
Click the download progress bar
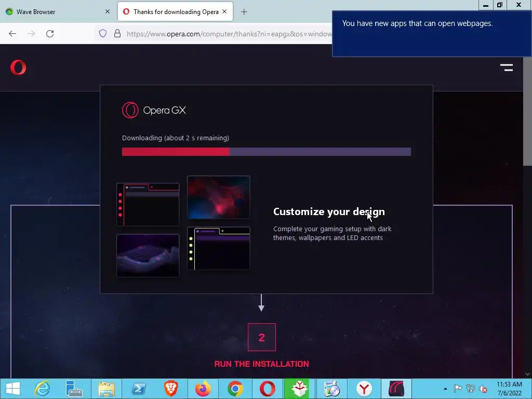[x=267, y=152]
